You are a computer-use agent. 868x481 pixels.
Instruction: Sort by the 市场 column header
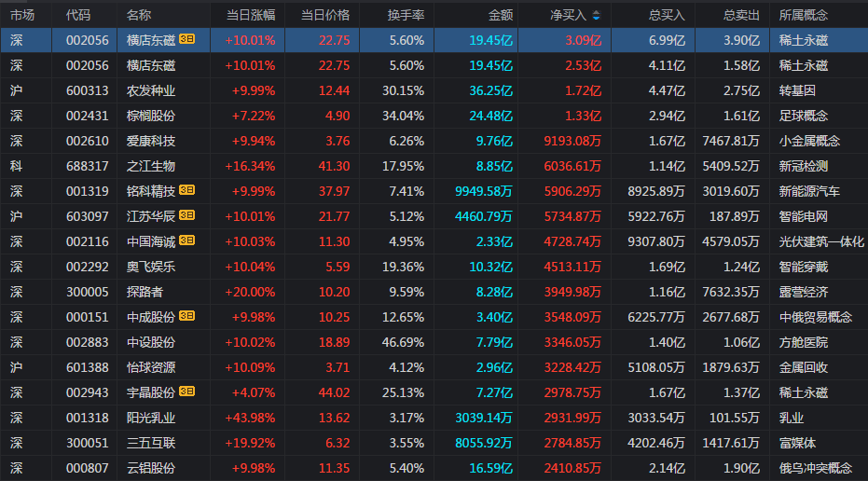[22, 16]
